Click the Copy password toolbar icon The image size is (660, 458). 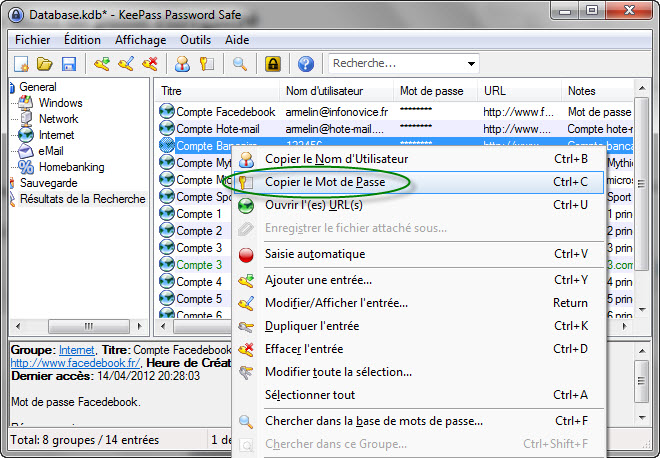point(207,64)
